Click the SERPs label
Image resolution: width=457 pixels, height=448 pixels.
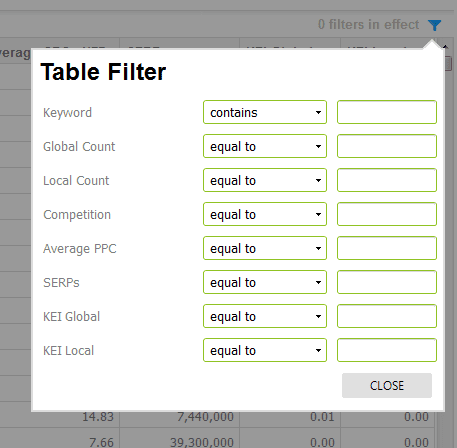(x=61, y=283)
